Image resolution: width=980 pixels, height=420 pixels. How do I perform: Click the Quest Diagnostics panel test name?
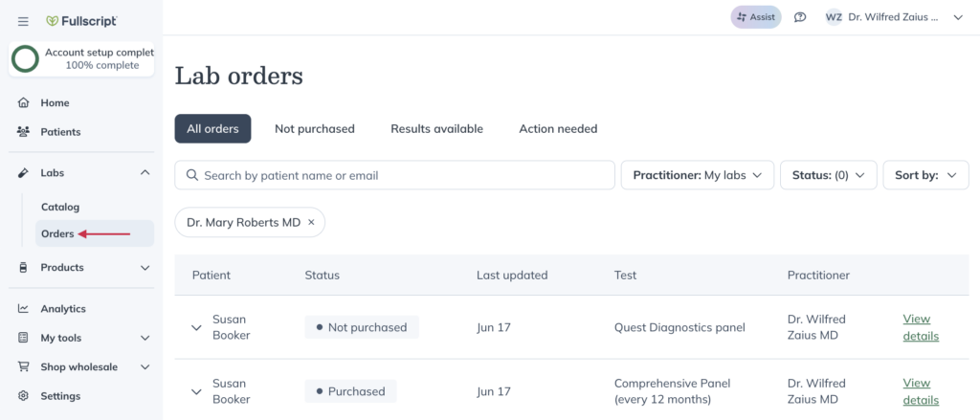[679, 327]
